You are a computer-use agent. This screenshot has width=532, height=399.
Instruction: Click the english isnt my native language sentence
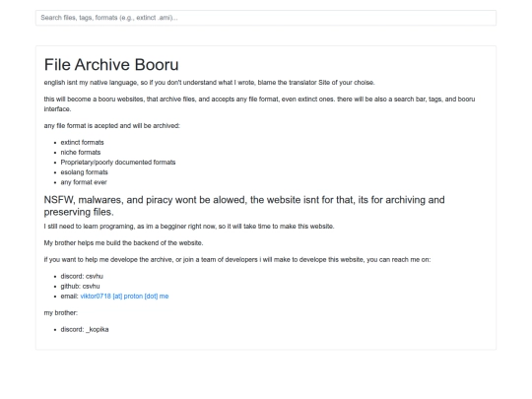(x=209, y=83)
